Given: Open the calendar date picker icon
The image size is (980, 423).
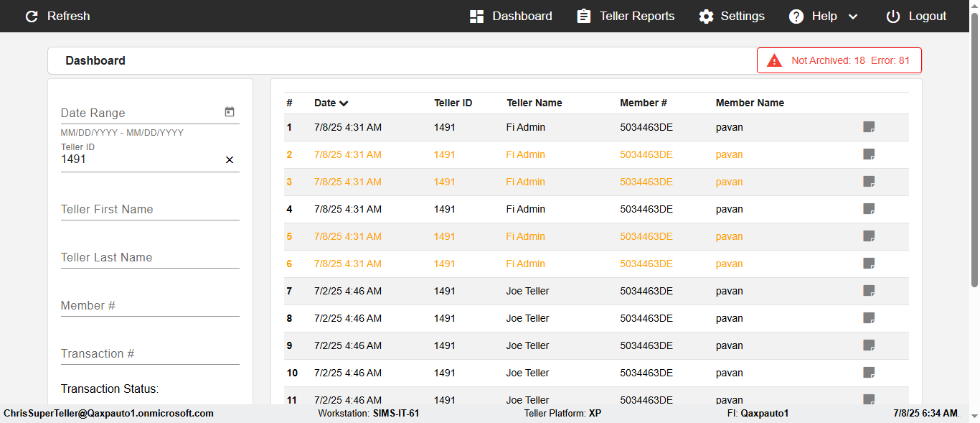Looking at the screenshot, I should (x=230, y=112).
